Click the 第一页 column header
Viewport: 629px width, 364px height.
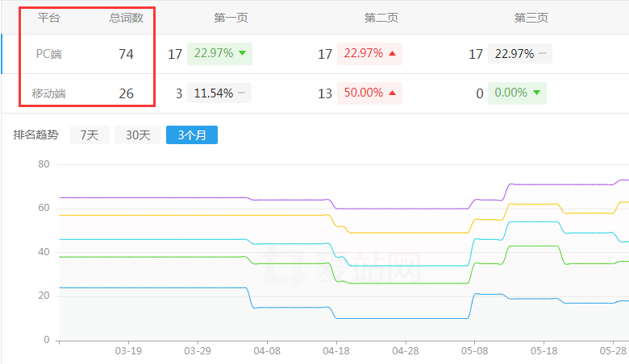(231, 17)
